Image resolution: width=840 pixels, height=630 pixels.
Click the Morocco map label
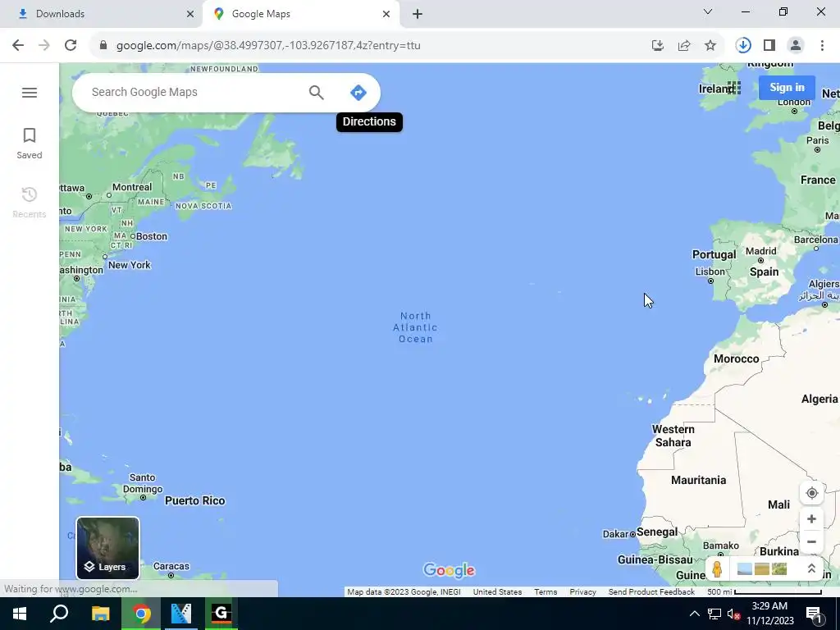coord(736,359)
